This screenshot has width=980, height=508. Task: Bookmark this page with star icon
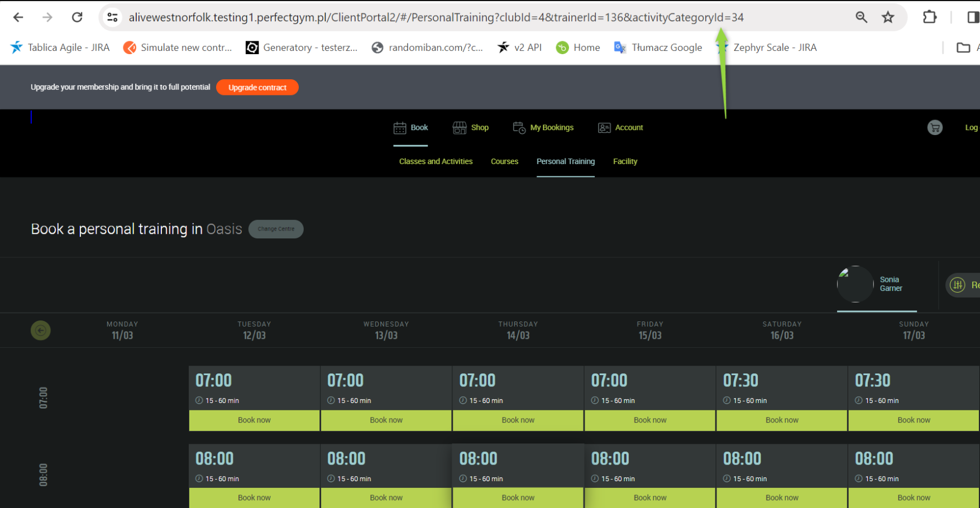point(888,17)
